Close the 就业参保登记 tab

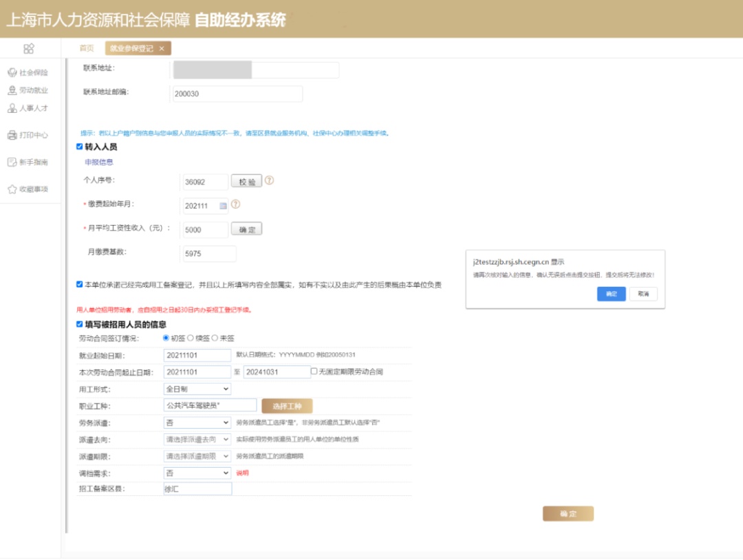pos(162,48)
